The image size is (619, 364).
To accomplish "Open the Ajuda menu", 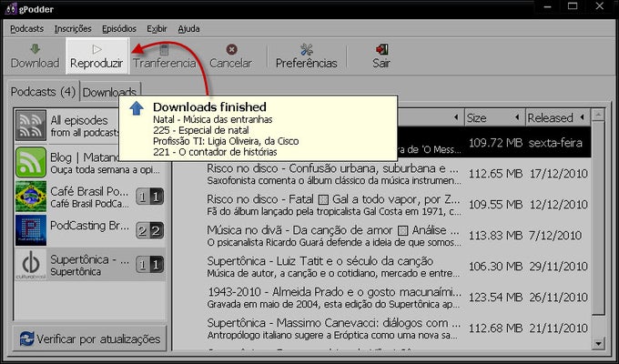I will click(x=188, y=29).
